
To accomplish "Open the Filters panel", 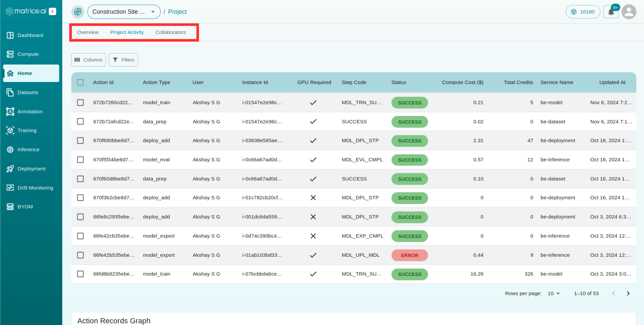I will pos(123,60).
